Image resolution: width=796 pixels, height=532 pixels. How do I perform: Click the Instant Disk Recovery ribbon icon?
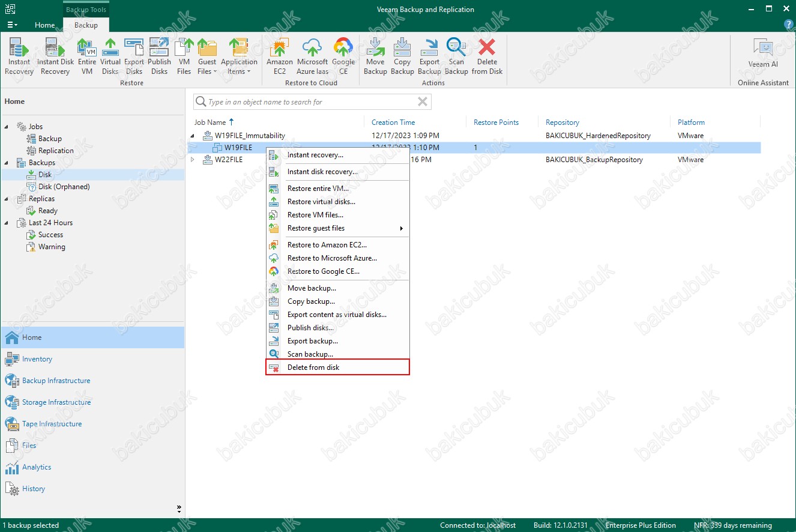[55, 56]
